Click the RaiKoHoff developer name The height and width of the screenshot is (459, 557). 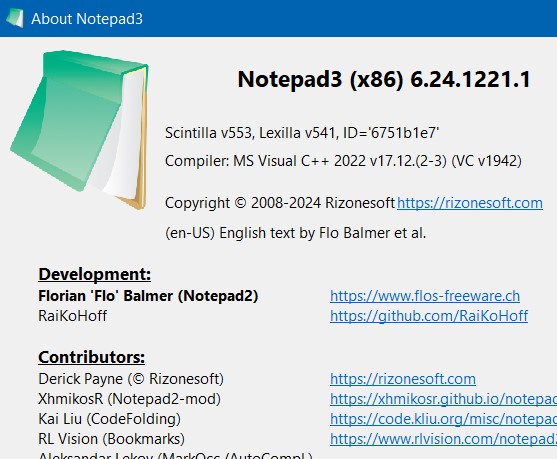click(x=72, y=316)
